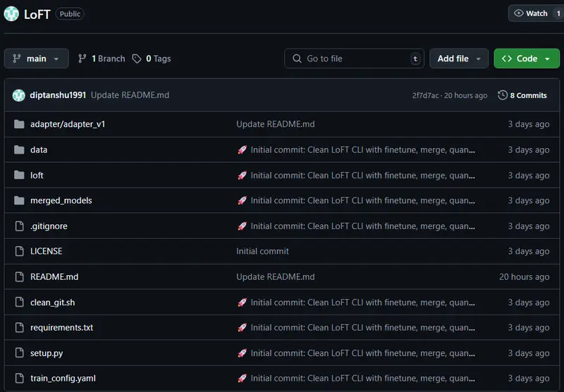Click file icon for setup.py
Screen dimensions: 564x392
click(x=20, y=353)
